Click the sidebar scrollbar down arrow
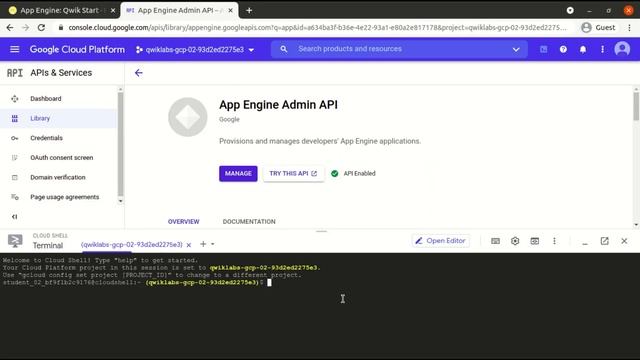This screenshot has width=640, height=360. (120, 201)
